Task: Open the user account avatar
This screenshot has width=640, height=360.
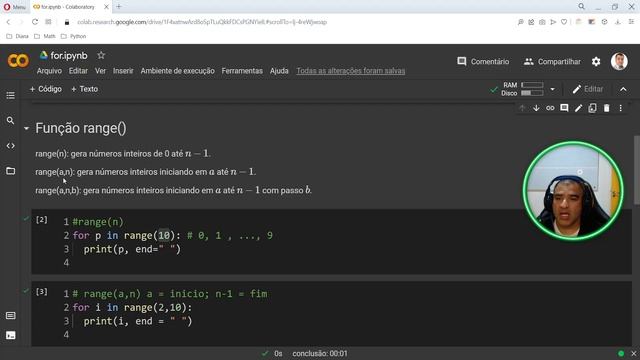Action: (619, 62)
